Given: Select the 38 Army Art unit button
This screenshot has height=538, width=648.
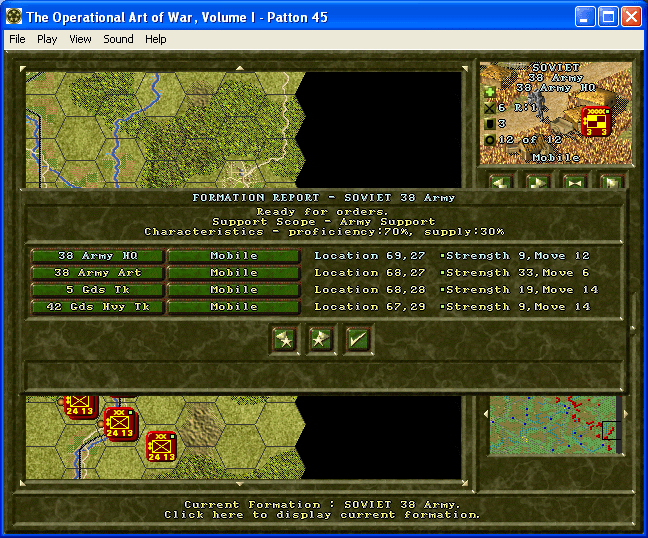Looking at the screenshot, I should coord(98,273).
